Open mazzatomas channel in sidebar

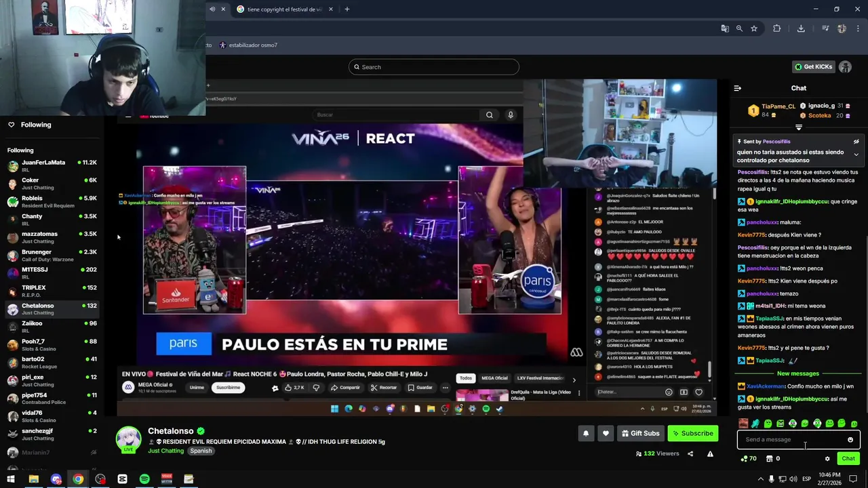point(52,237)
